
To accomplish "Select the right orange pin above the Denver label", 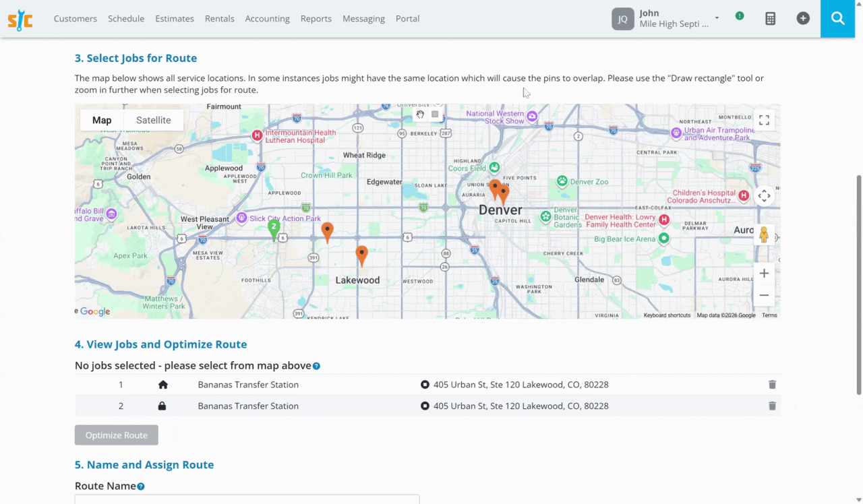I will pyautogui.click(x=503, y=195).
